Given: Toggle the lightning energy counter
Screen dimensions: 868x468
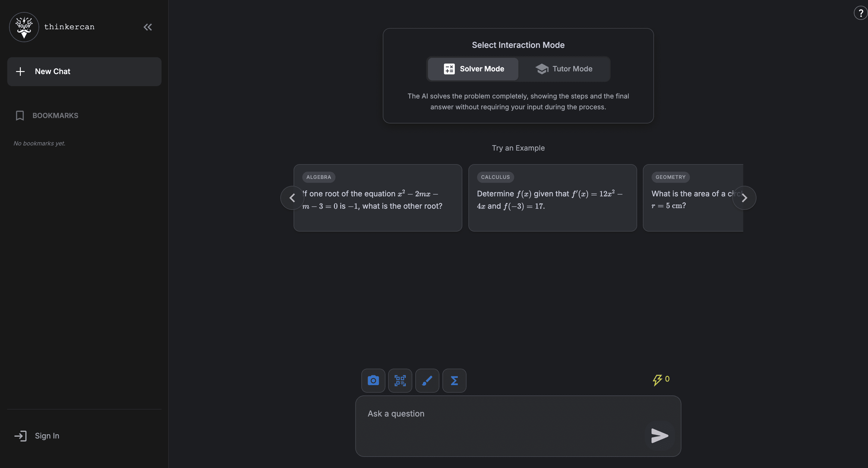Looking at the screenshot, I should click(x=660, y=379).
